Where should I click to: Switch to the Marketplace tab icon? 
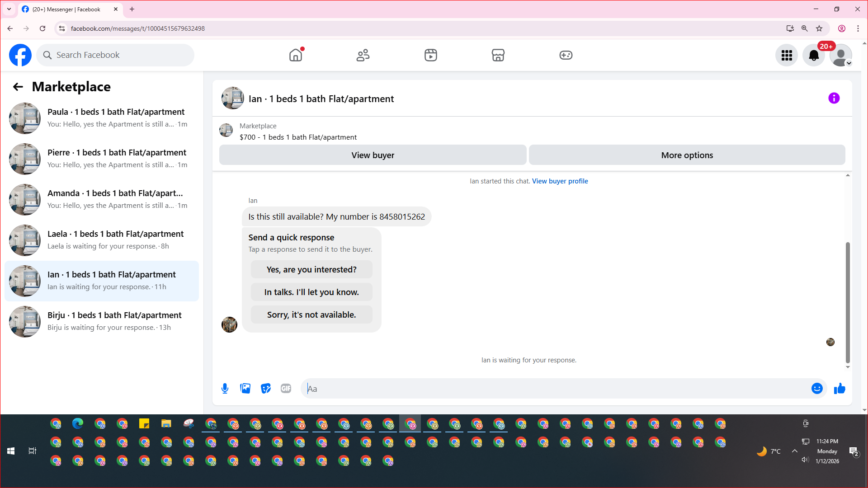click(498, 55)
